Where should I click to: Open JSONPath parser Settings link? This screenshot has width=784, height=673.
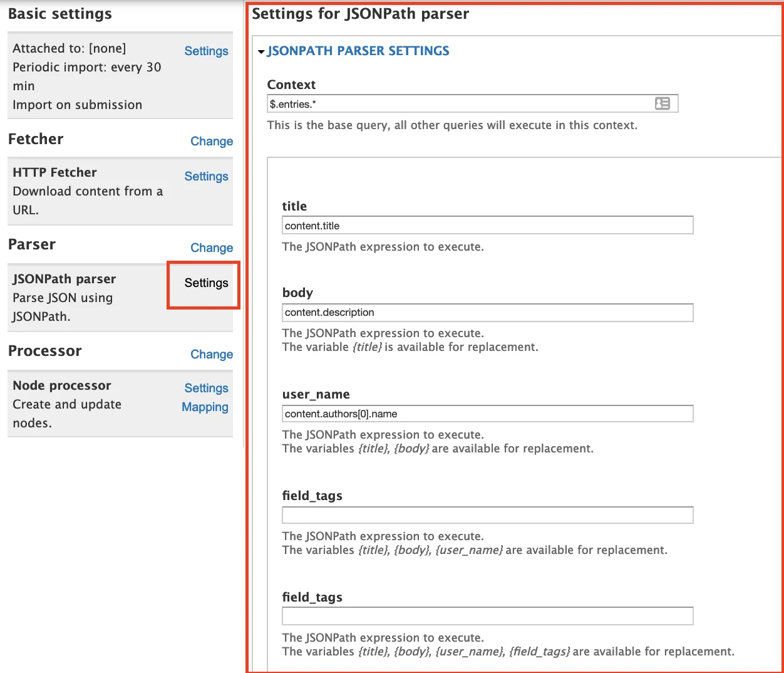coord(206,283)
